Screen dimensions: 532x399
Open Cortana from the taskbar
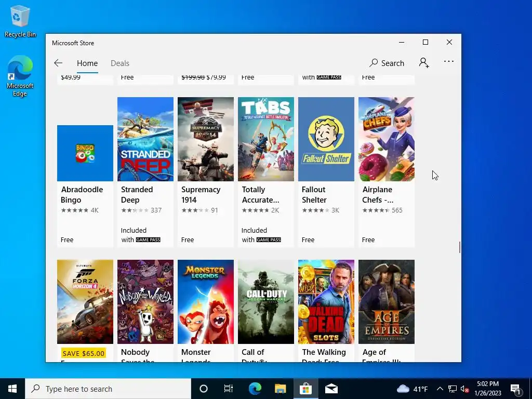pos(204,389)
